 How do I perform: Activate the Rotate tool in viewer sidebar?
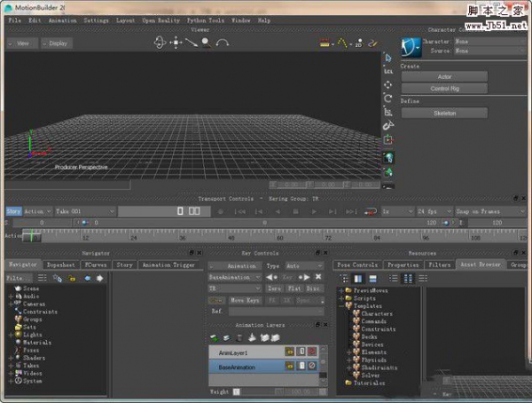pos(388,99)
